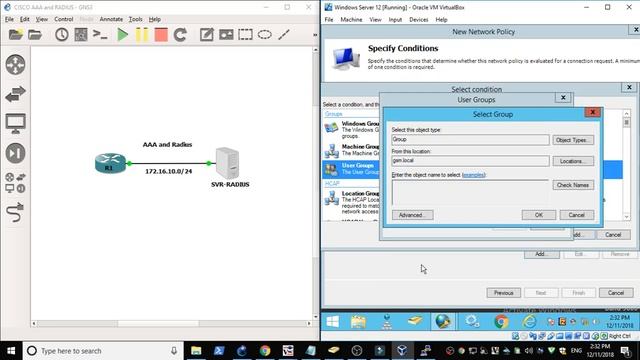640x360 pixels.
Task: Open Chrome in the VM taskbar
Action: [x=501, y=322]
